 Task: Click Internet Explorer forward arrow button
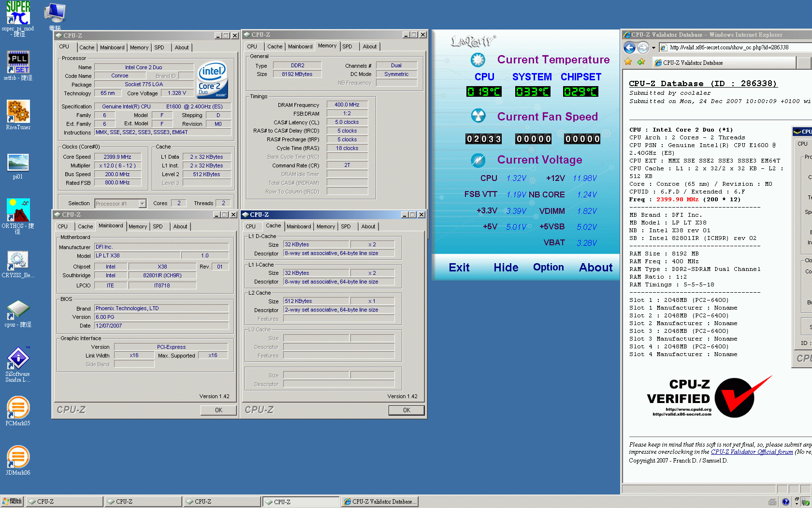643,47
